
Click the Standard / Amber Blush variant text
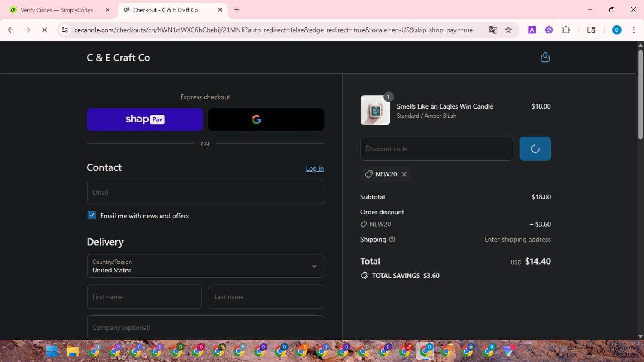point(426,116)
